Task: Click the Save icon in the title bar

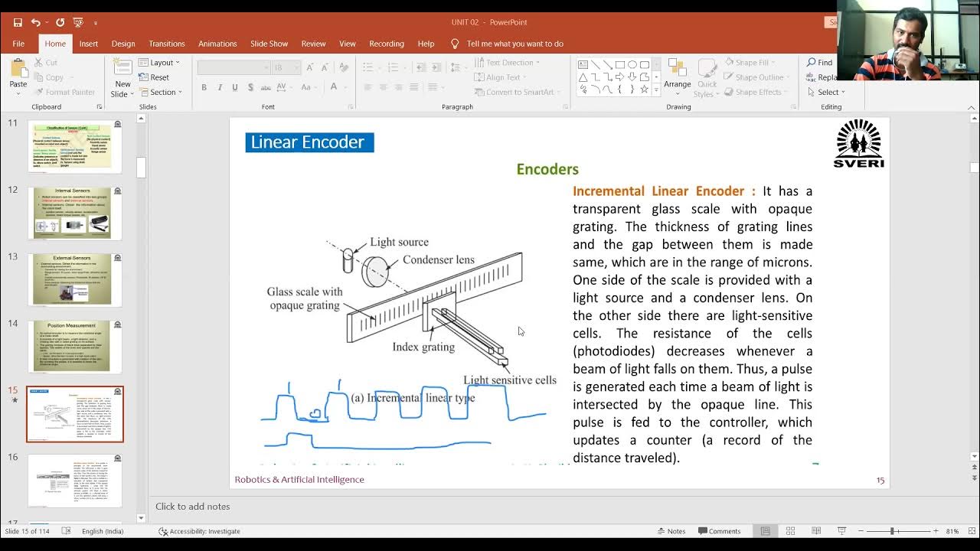Action: (18, 22)
